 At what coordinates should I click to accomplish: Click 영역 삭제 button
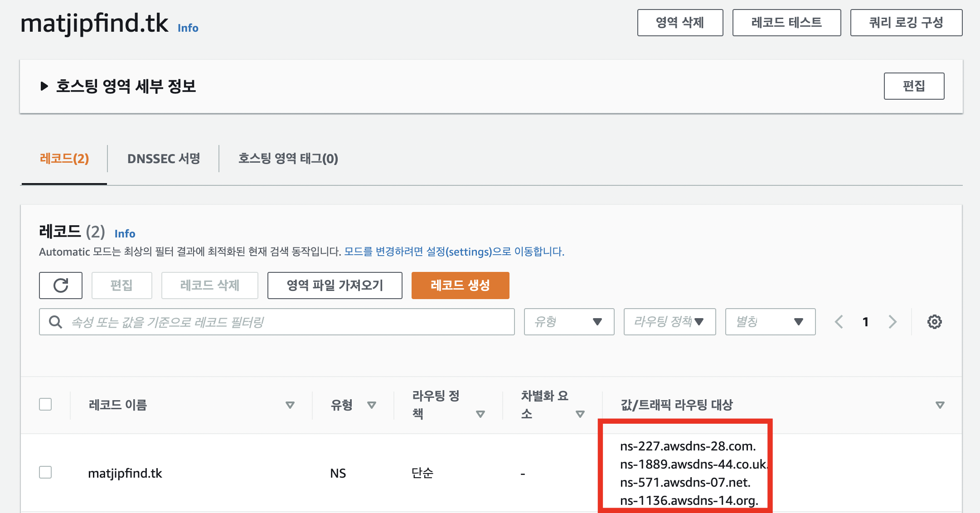(680, 23)
